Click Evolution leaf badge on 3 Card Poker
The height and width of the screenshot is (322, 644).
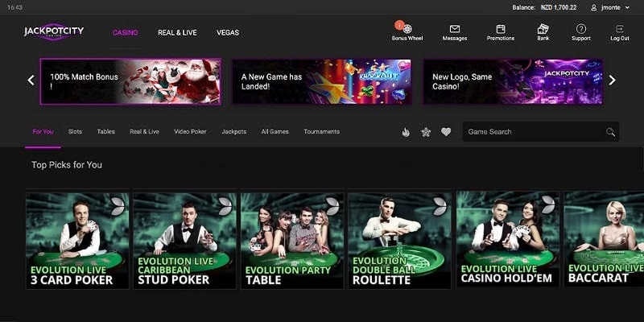(118, 206)
